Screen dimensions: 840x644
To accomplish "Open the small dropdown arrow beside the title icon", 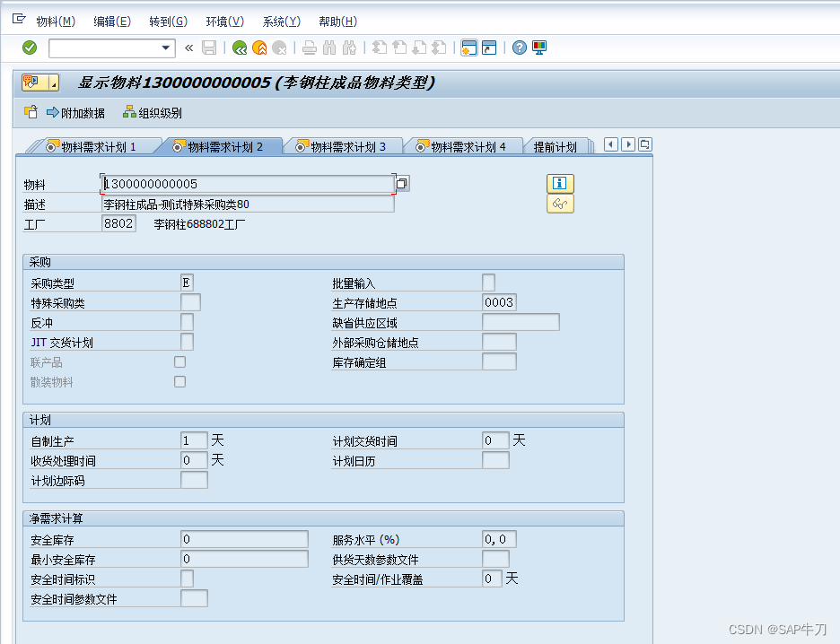I will (x=54, y=83).
